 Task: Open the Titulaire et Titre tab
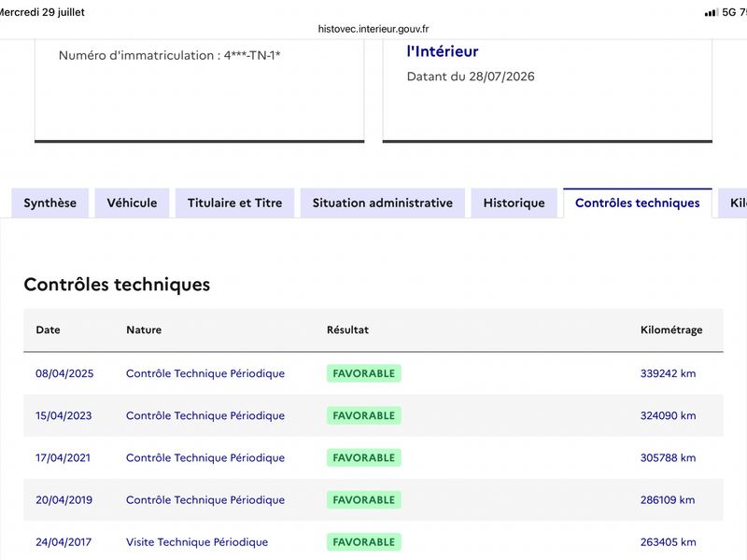click(235, 203)
